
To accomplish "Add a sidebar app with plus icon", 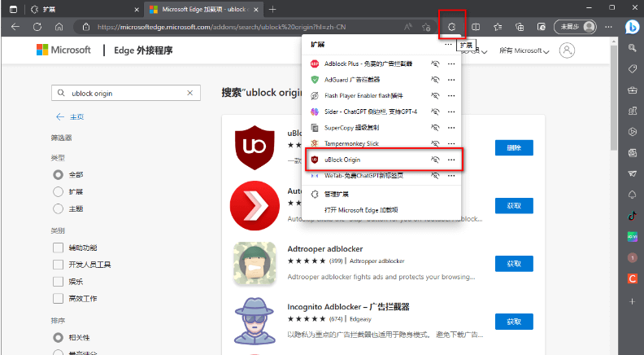I will 633,301.
